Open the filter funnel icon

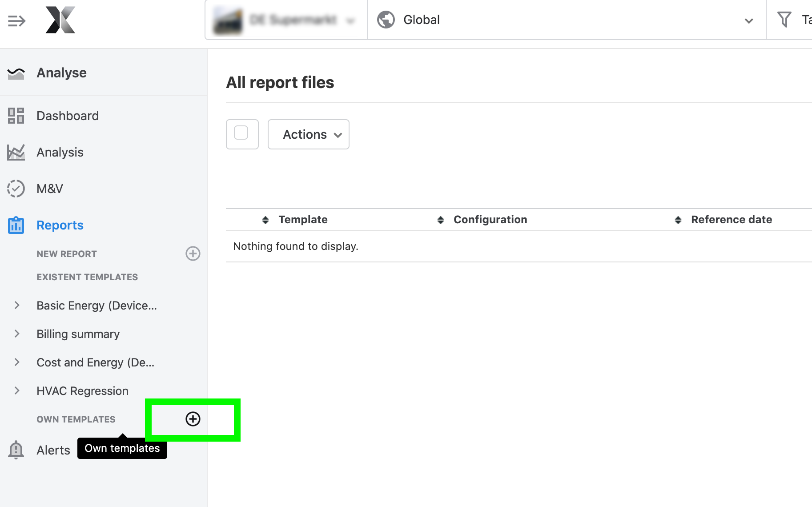pos(784,20)
